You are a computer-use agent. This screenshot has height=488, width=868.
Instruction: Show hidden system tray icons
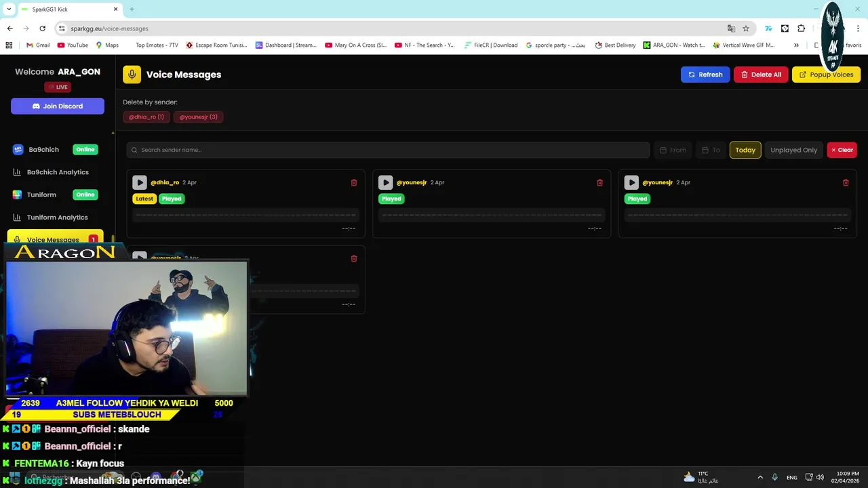click(760, 477)
